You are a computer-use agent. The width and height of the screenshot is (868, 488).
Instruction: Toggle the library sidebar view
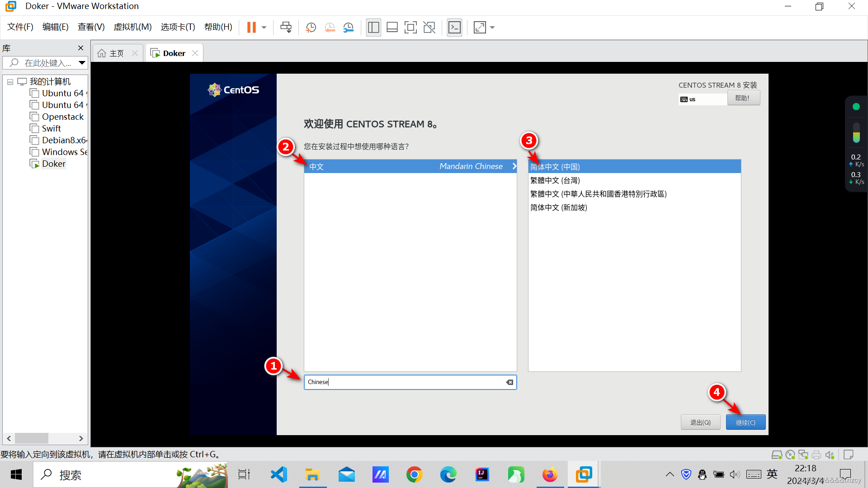pyautogui.click(x=373, y=28)
